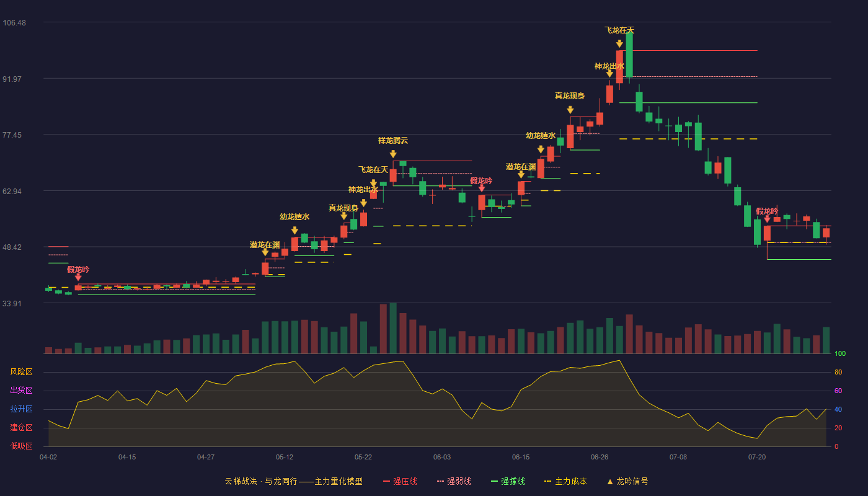Click the 建仓区 zone label
The width and height of the screenshot is (868, 496).
pos(22,428)
